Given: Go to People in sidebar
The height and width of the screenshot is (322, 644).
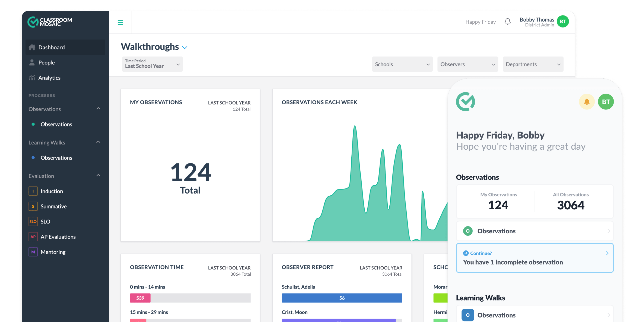Looking at the screenshot, I should click(x=47, y=62).
